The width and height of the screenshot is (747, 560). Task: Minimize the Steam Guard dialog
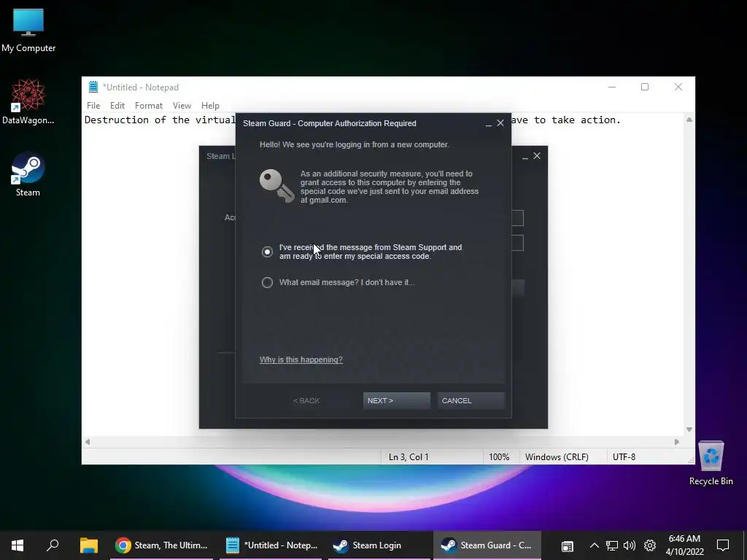point(488,124)
